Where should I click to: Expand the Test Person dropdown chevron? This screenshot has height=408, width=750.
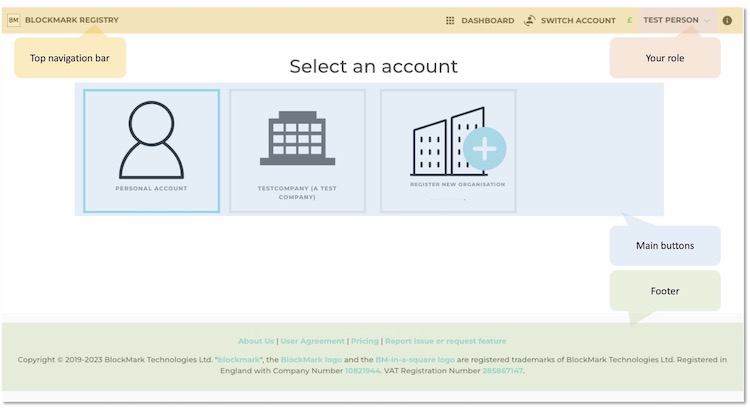[x=707, y=20]
